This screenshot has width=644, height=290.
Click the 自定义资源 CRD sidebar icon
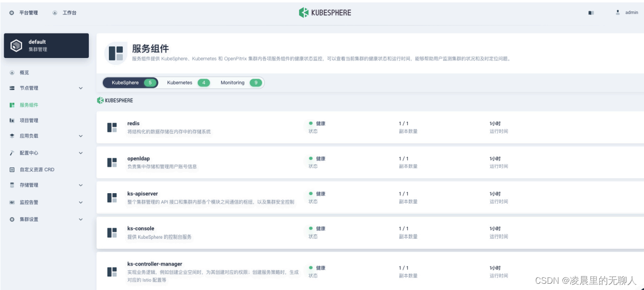(x=12, y=170)
